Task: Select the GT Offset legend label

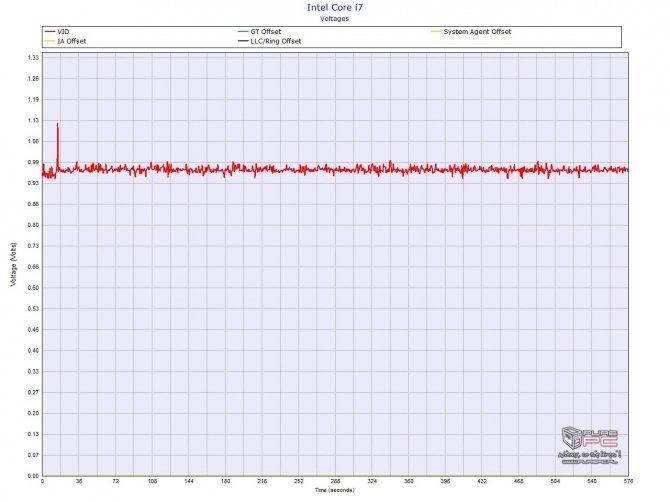Action: pos(266,32)
